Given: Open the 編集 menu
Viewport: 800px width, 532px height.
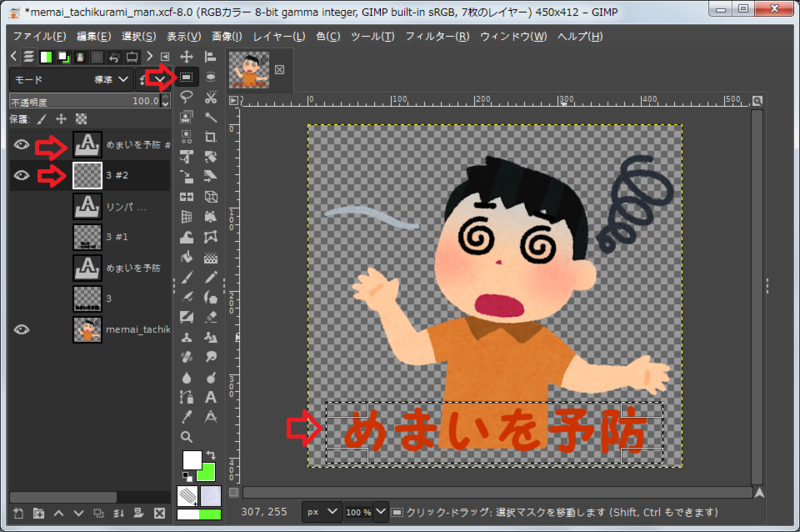Looking at the screenshot, I should [94, 36].
